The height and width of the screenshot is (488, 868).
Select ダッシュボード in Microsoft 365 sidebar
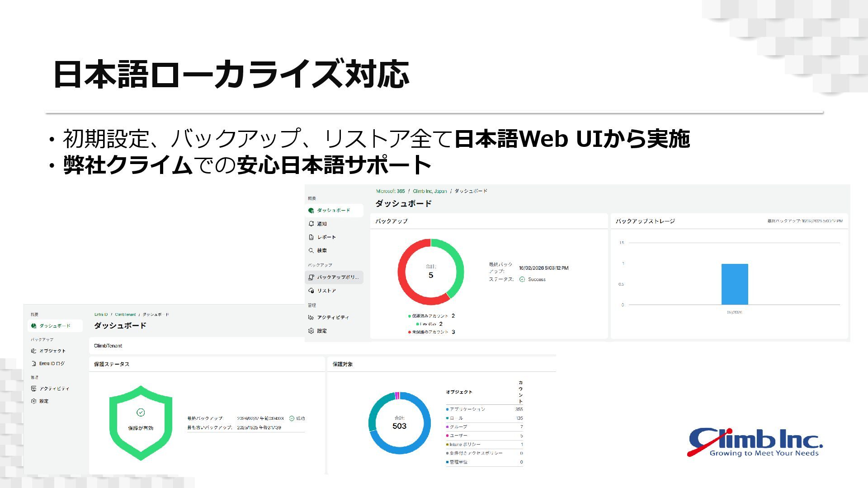pos(333,211)
